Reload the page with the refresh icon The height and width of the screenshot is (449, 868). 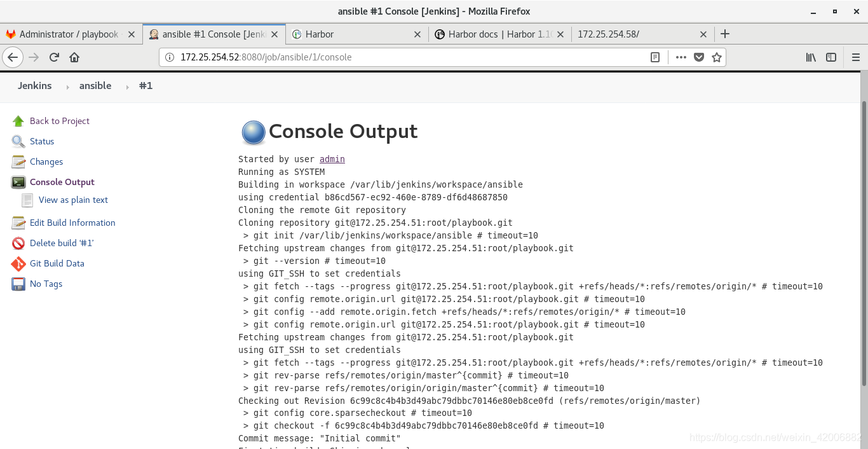pyautogui.click(x=54, y=57)
